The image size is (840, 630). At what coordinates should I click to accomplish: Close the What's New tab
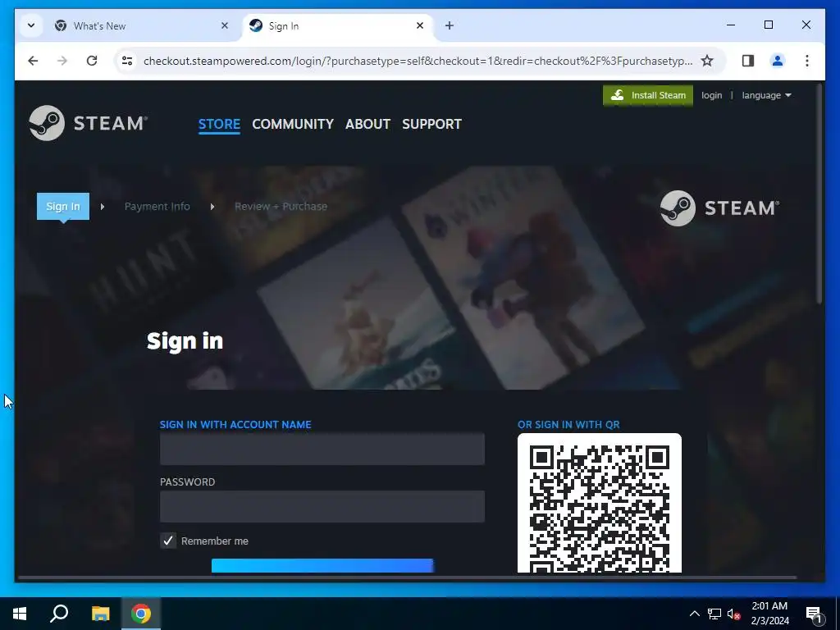225,25
